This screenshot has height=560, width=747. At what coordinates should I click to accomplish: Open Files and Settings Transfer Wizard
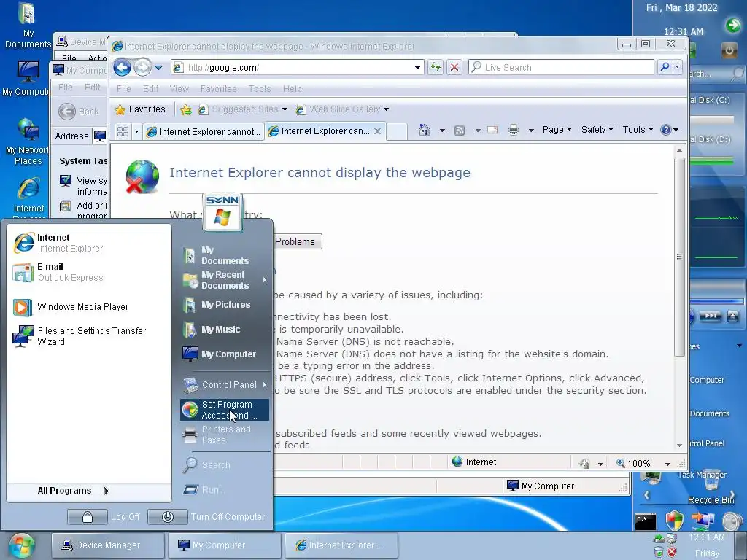pyautogui.click(x=88, y=336)
